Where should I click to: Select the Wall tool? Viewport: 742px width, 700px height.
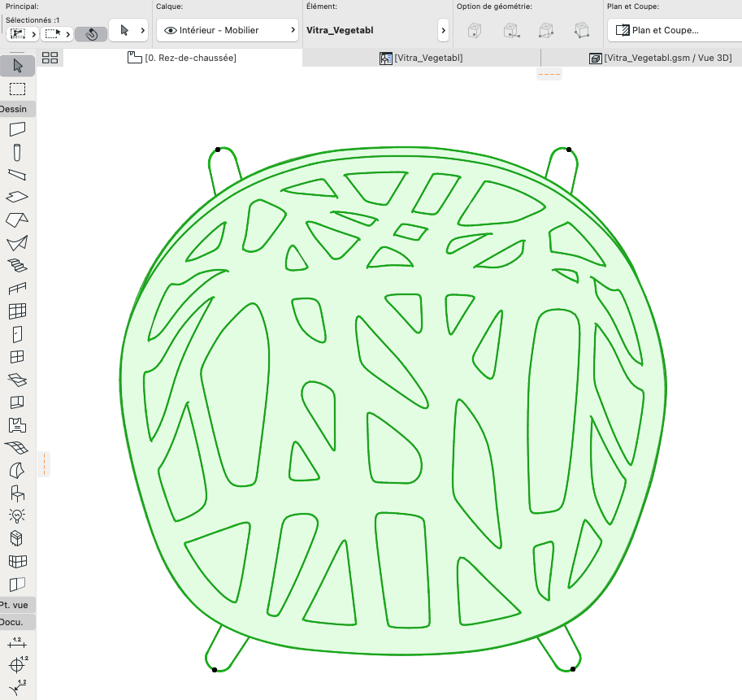coord(18,129)
